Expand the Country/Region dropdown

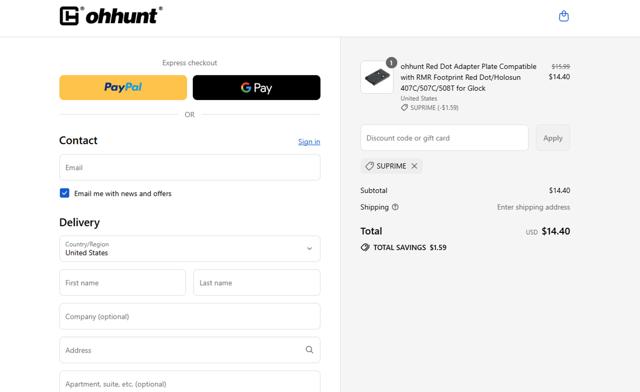pos(190,249)
